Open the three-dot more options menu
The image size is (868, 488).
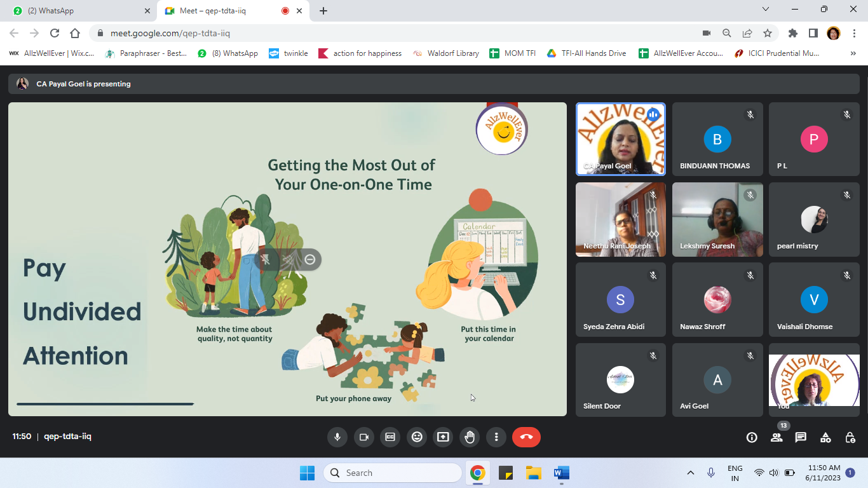pos(496,437)
